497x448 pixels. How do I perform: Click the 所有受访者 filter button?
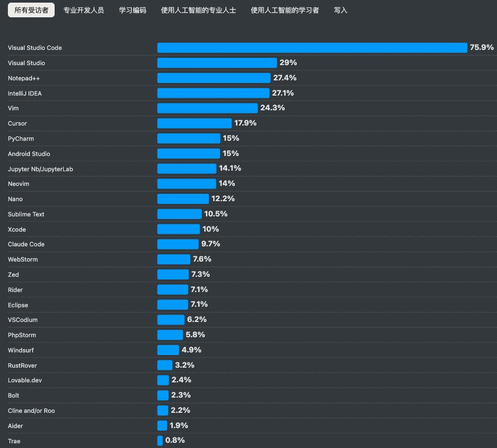[x=30, y=9]
